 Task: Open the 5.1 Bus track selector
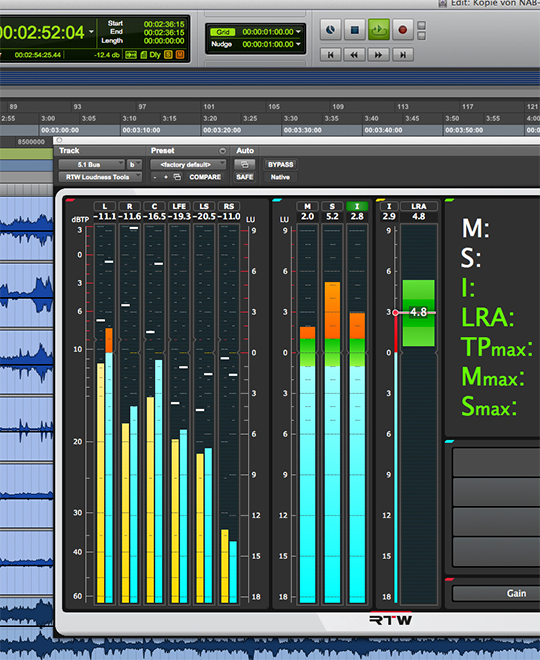pyautogui.click(x=91, y=165)
